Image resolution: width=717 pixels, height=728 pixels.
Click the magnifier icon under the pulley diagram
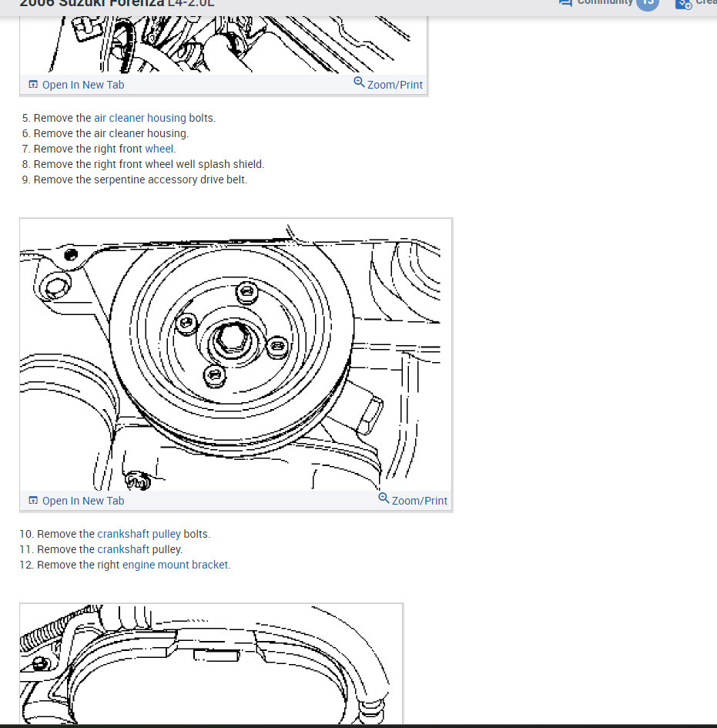(x=384, y=498)
